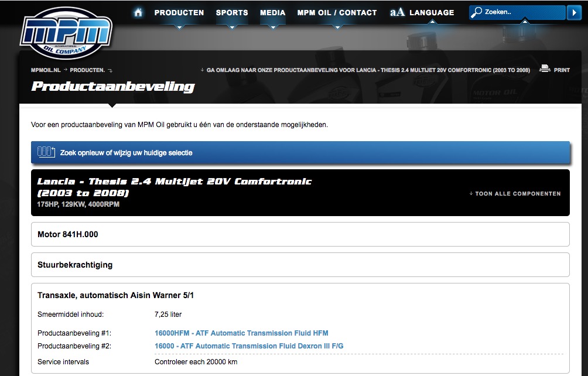Click the Service intervals label
This screenshot has width=588, height=376.
[63, 362]
